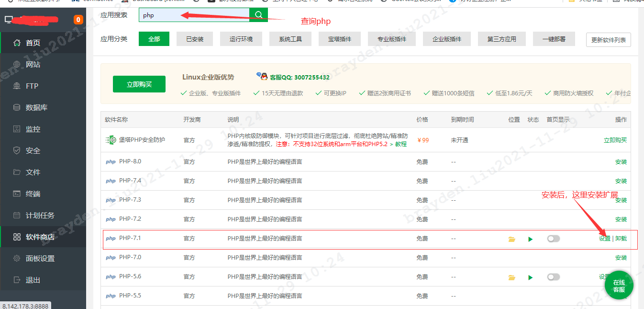Open PHP-7.1 settings via 设置 link

coord(605,238)
